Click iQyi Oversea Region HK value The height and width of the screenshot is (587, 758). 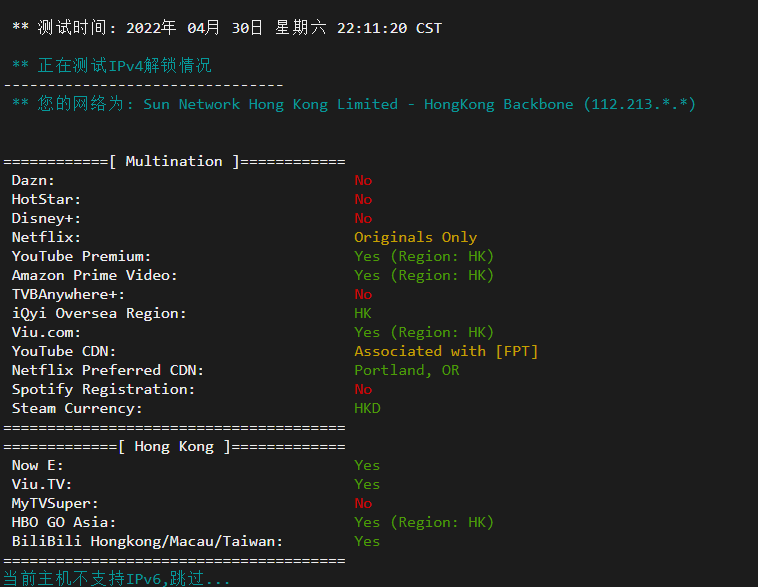(363, 313)
